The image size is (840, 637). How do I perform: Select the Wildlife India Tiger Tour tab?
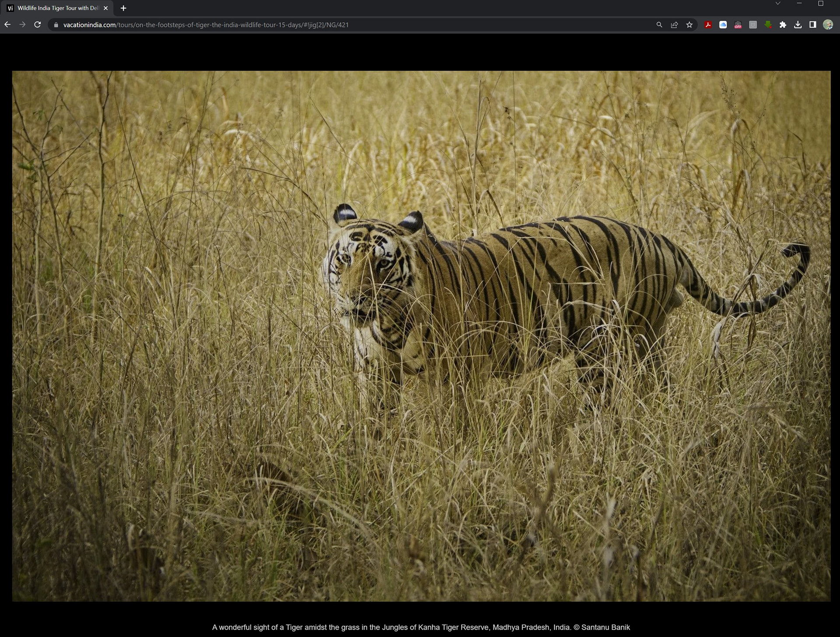pyautogui.click(x=57, y=8)
